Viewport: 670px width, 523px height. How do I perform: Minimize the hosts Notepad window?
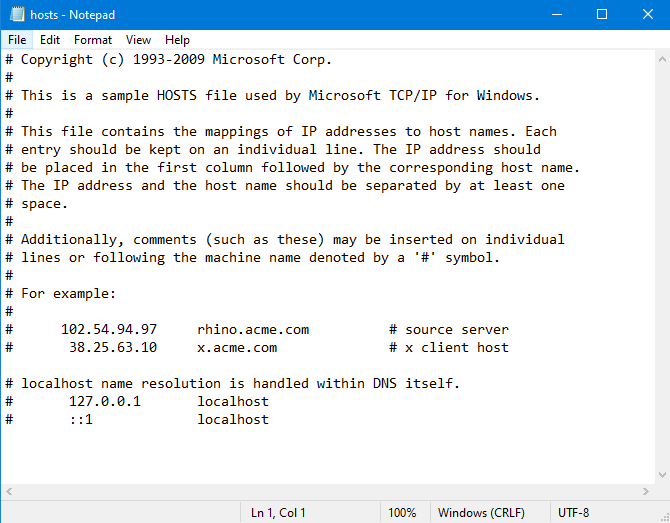tap(556, 15)
